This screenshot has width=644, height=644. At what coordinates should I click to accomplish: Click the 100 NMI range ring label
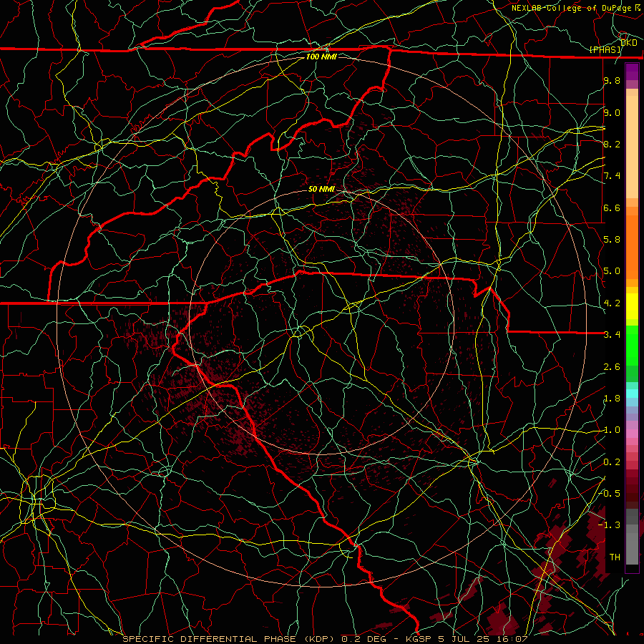(x=321, y=57)
